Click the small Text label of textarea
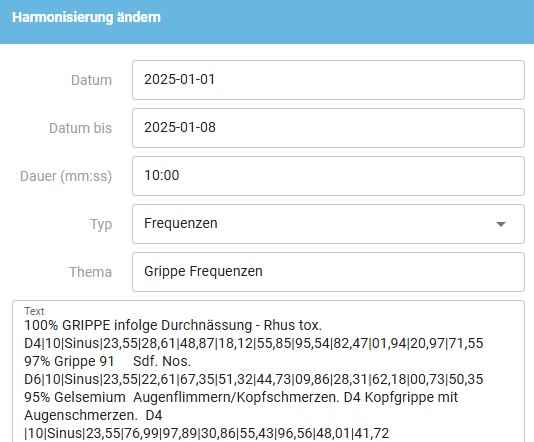 pyautogui.click(x=34, y=311)
